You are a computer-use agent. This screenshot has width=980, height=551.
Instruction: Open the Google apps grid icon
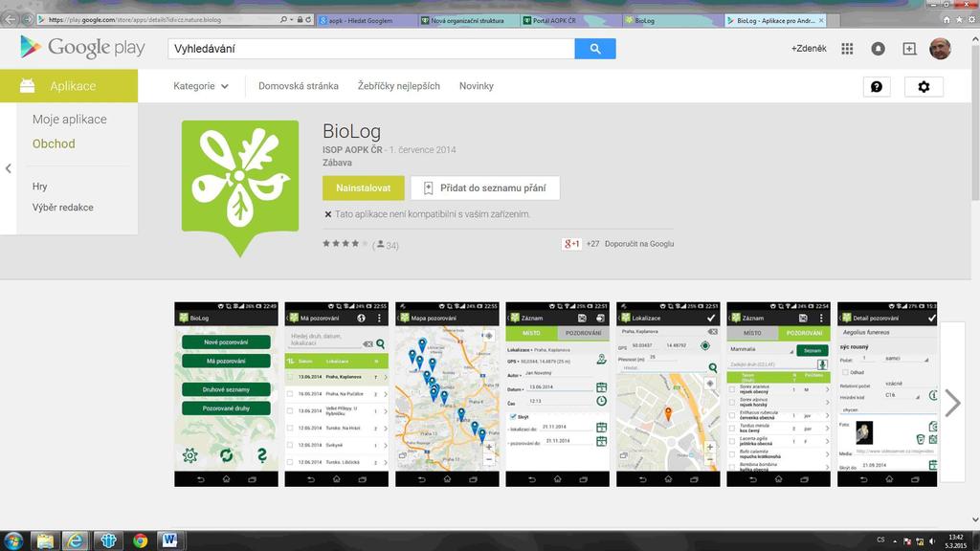[847, 49]
